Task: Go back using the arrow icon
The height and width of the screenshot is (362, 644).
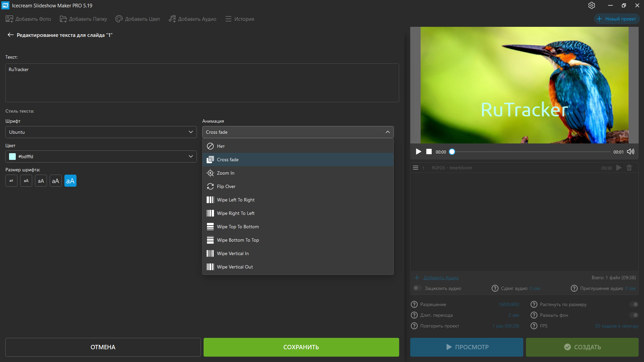Action: pyautogui.click(x=10, y=35)
